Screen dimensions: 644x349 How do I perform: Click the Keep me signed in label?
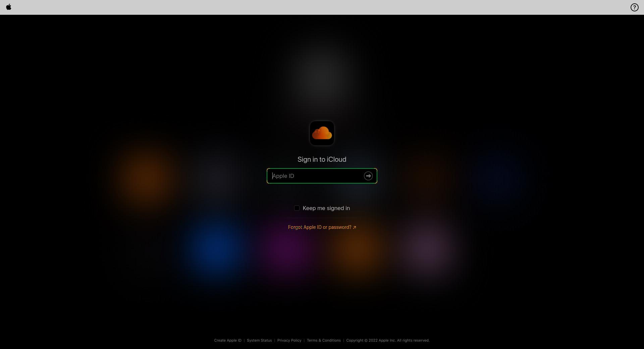pos(326,208)
